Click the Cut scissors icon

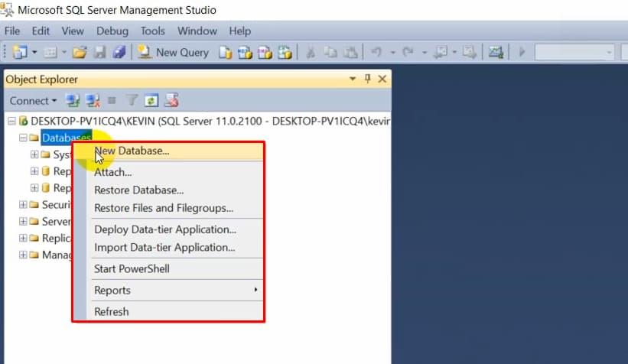311,53
